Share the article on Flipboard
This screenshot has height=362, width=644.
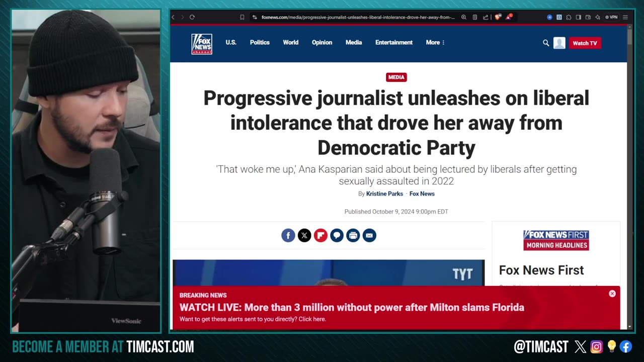320,235
